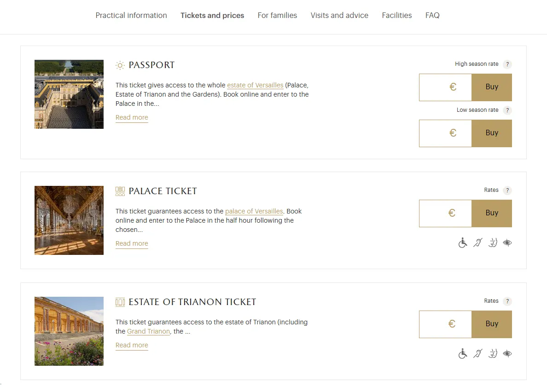Buy the Passport at high season rate
Screen dimensions: 547x392
492,87
